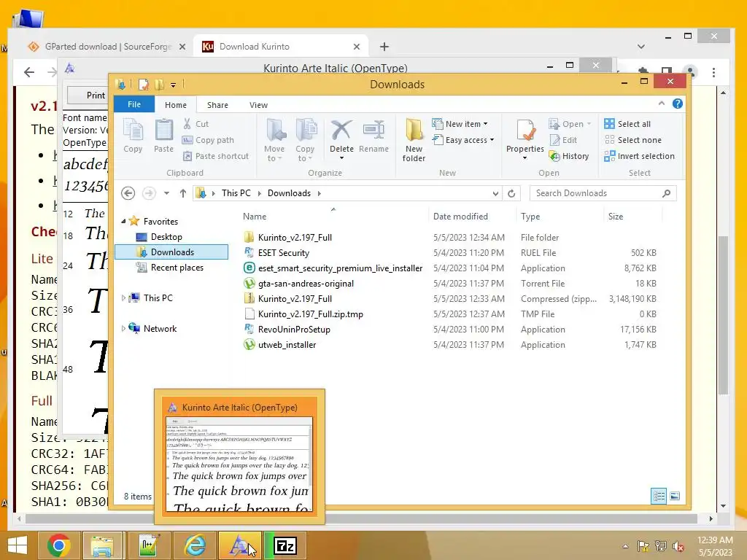The width and height of the screenshot is (747, 560).
Task: Choose Select all in ribbon
Action: (627, 124)
